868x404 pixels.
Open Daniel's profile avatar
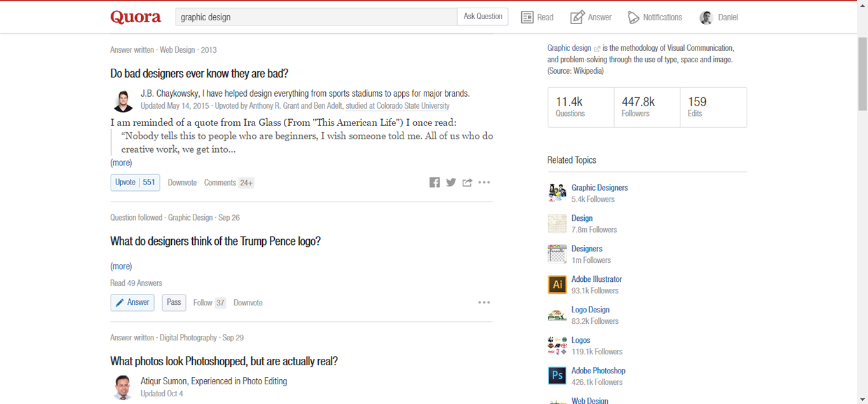tap(706, 17)
